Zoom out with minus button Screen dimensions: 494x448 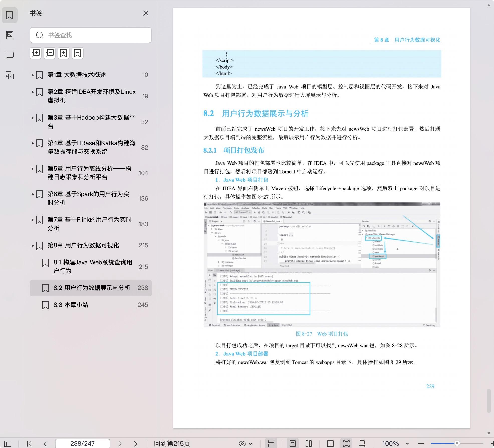[421, 444]
